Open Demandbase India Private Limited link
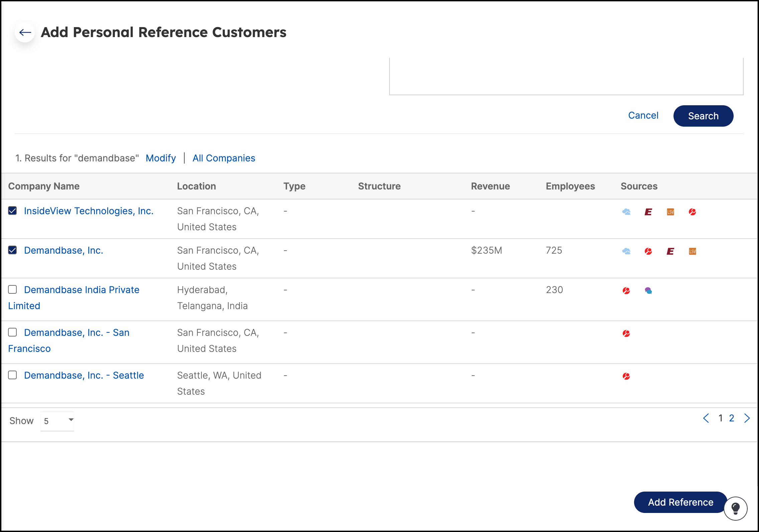Screen dimensions: 759x532 coord(74,298)
